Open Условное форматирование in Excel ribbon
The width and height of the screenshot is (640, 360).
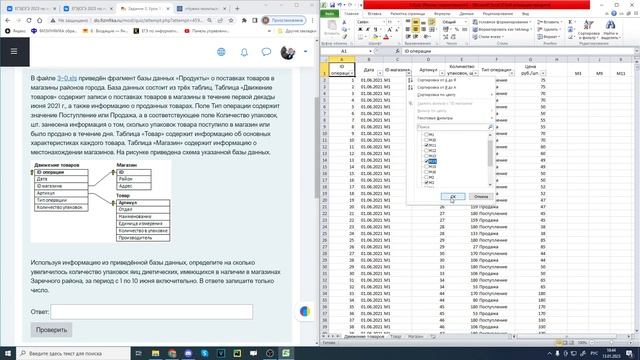(502, 22)
